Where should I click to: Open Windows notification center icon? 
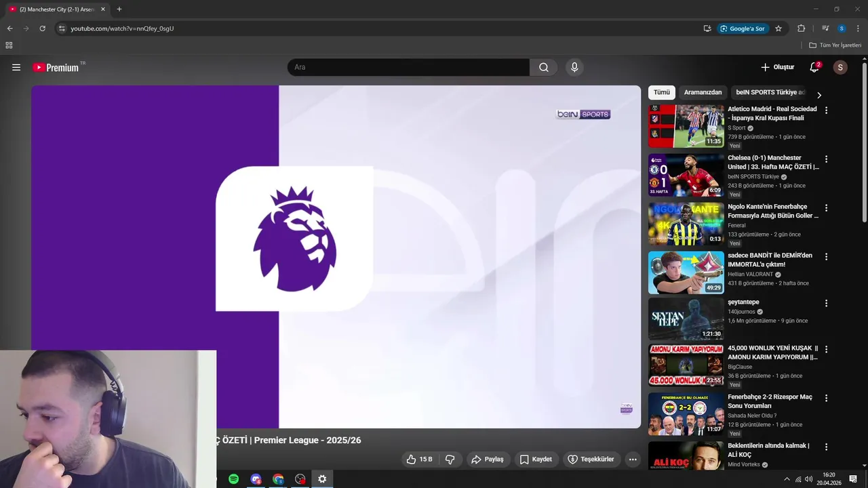coord(853,479)
